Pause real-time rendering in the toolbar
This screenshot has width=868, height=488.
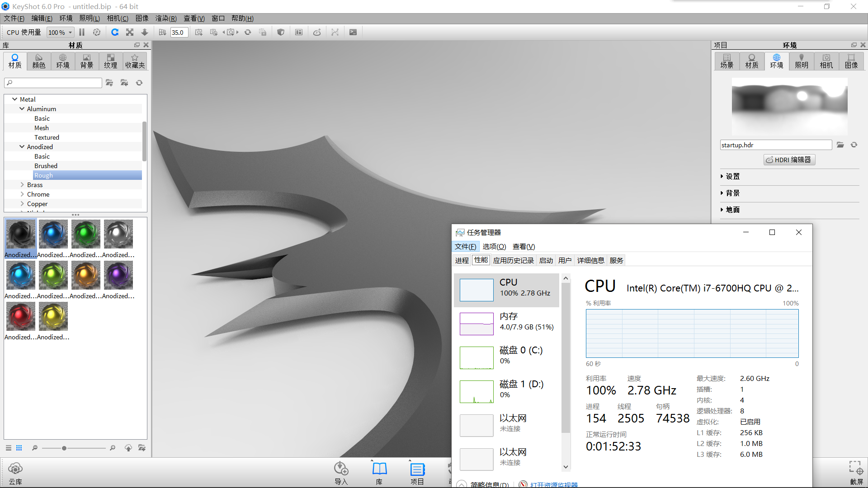coord(82,32)
